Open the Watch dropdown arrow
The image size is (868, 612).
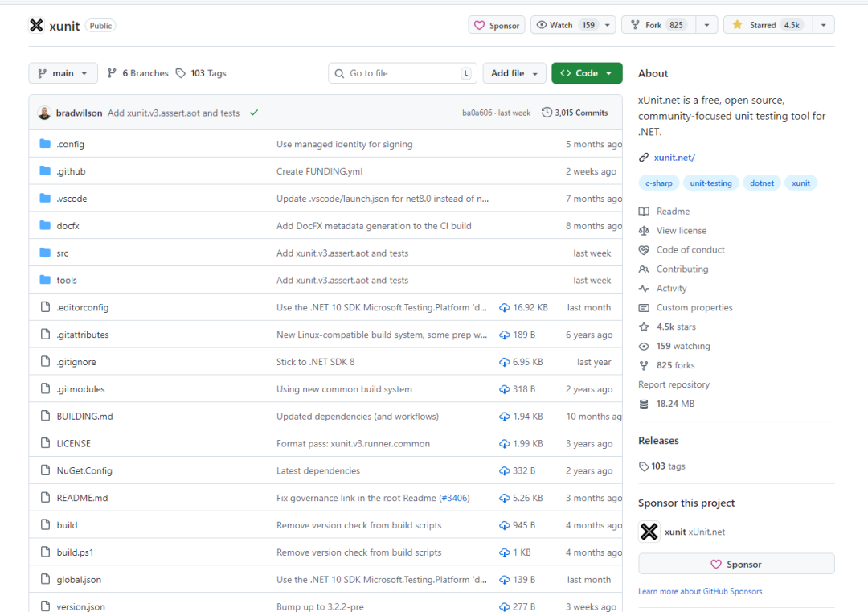click(x=608, y=25)
